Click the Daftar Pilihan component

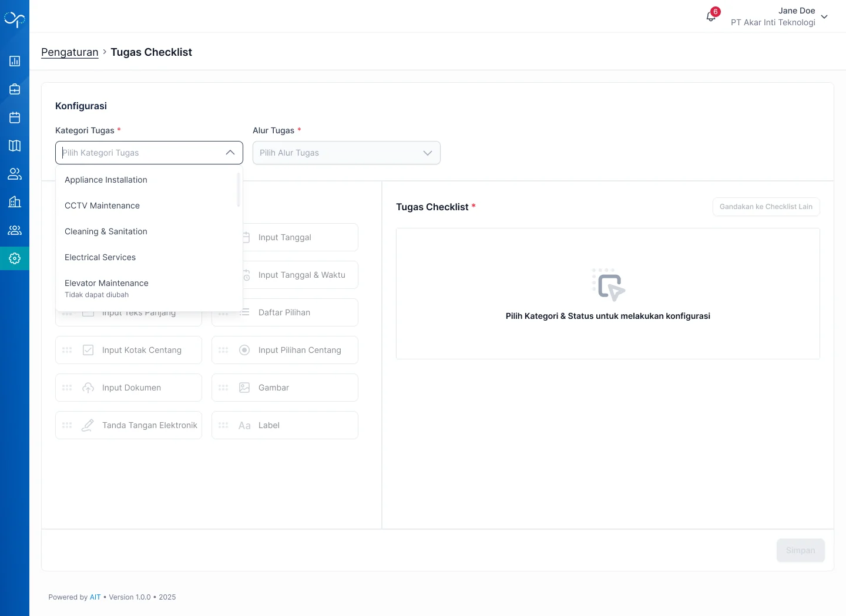click(x=285, y=312)
